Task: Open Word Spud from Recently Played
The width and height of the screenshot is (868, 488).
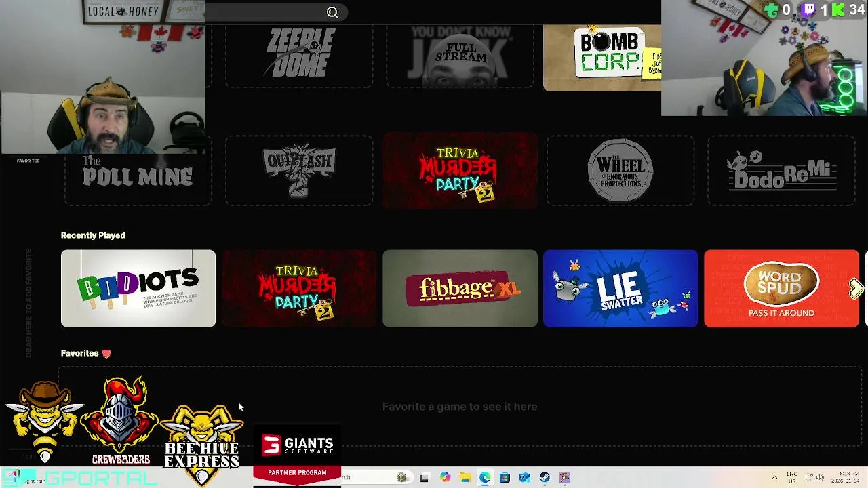Action: pos(781,289)
